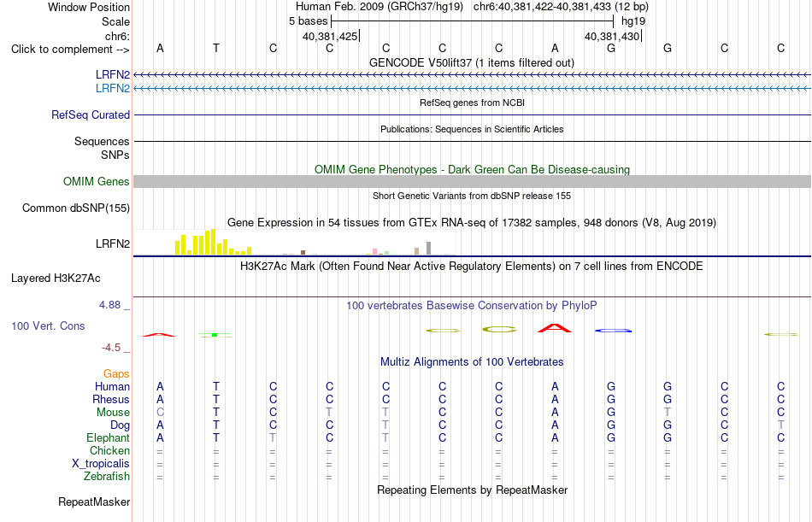Click the blue G conservation logo
Image resolution: width=812 pixels, height=522 pixels.
click(x=613, y=331)
